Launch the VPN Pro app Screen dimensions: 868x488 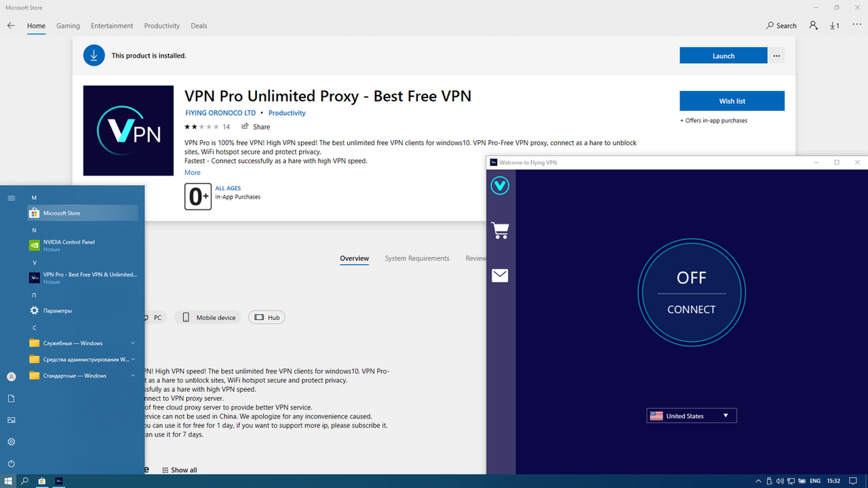point(724,56)
